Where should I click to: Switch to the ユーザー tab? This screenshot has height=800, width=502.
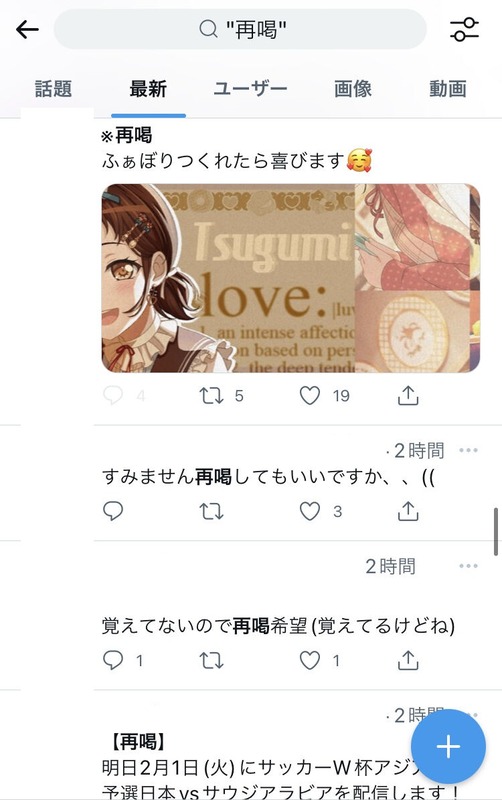[x=250, y=89]
